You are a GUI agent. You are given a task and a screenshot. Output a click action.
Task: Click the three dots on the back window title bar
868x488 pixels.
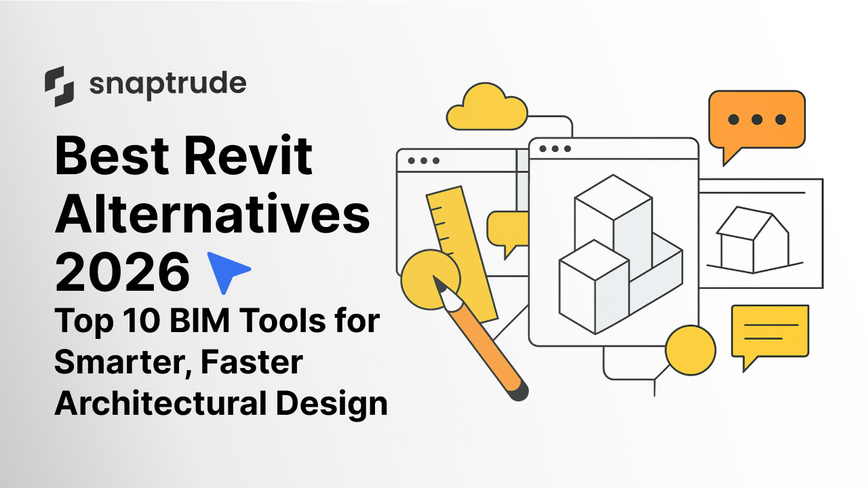point(424,161)
